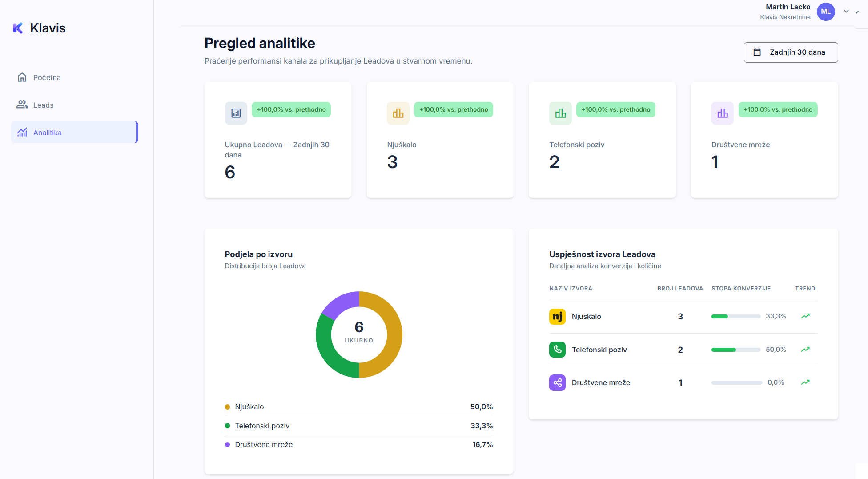Click the green Telefonski poziv legend dot
This screenshot has width=868, height=479.
(x=228, y=426)
